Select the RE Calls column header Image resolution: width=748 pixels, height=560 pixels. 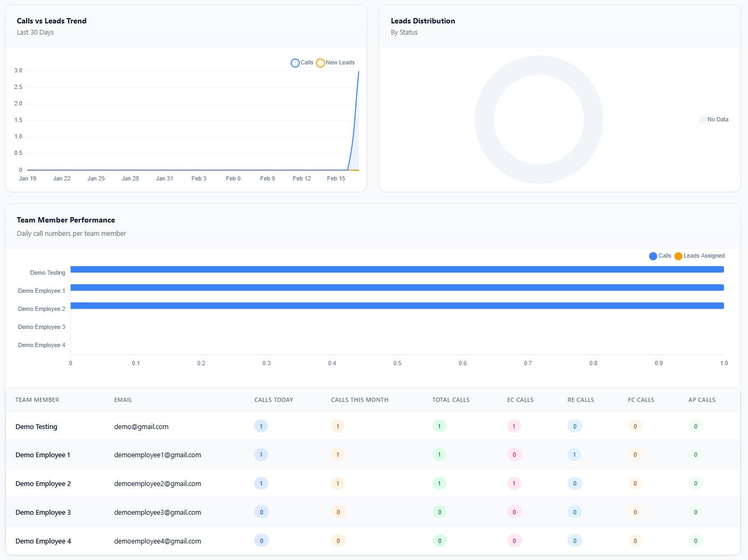click(581, 400)
